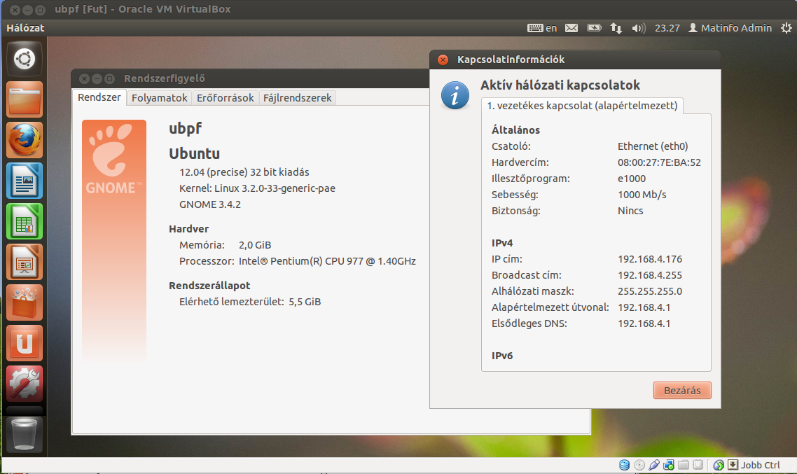
Task: Select '1. vezetékes kapcsolat' connection tab
Action: [x=582, y=105]
